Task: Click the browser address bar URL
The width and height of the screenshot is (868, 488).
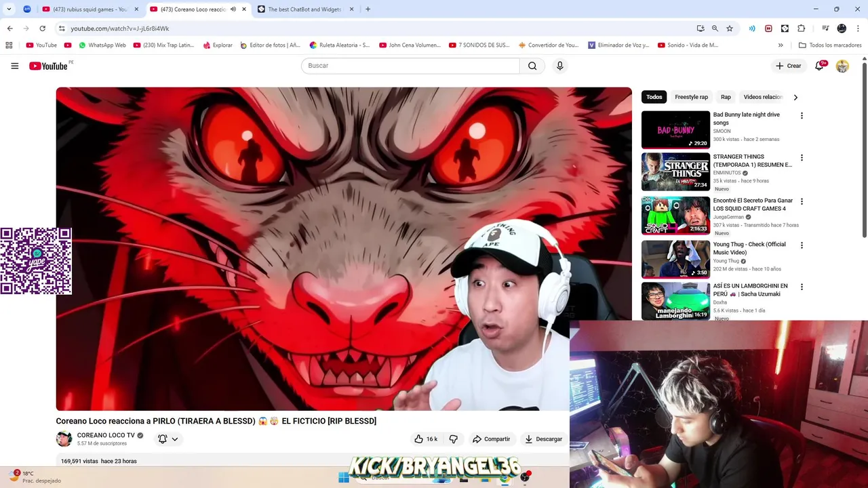Action: point(120,28)
